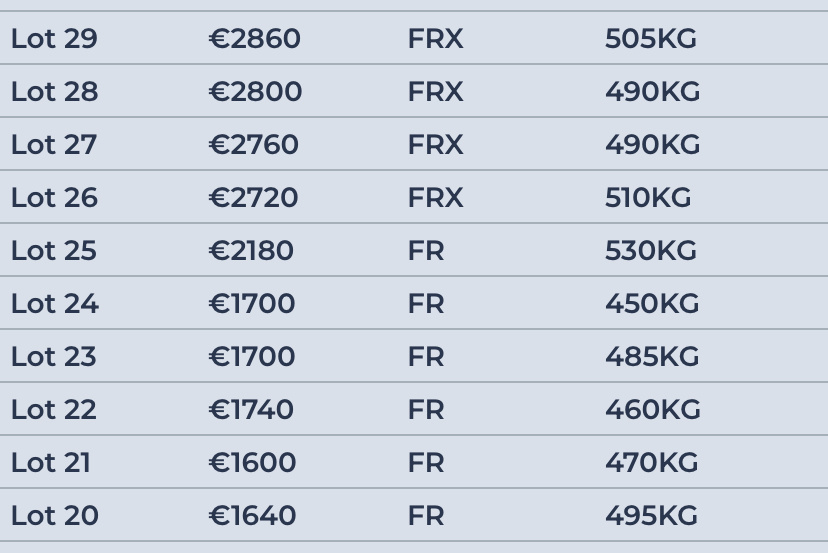Click the €2760 price cell
The width and height of the screenshot is (828, 553).
253,144
